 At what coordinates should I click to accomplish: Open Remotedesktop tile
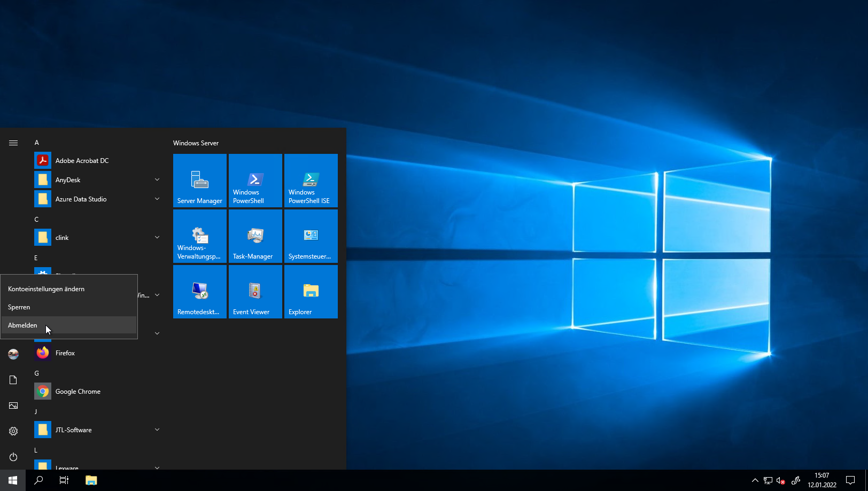pyautogui.click(x=200, y=292)
